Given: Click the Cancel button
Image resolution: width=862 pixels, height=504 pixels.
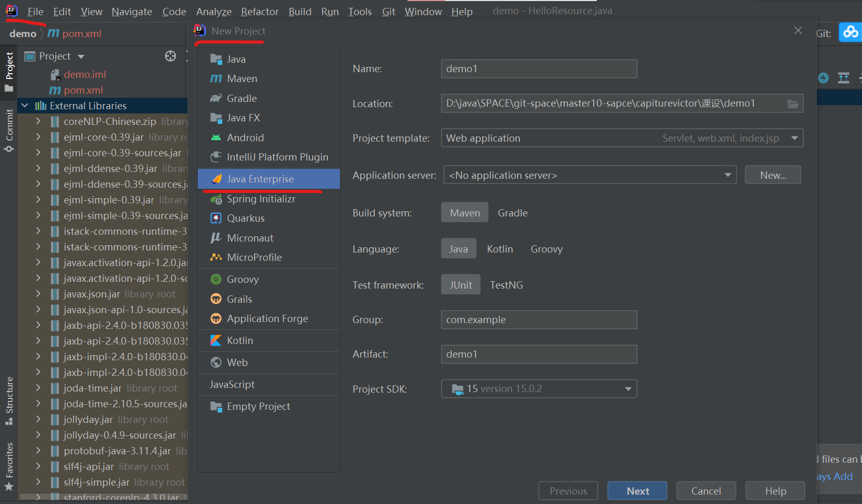Looking at the screenshot, I should [706, 491].
